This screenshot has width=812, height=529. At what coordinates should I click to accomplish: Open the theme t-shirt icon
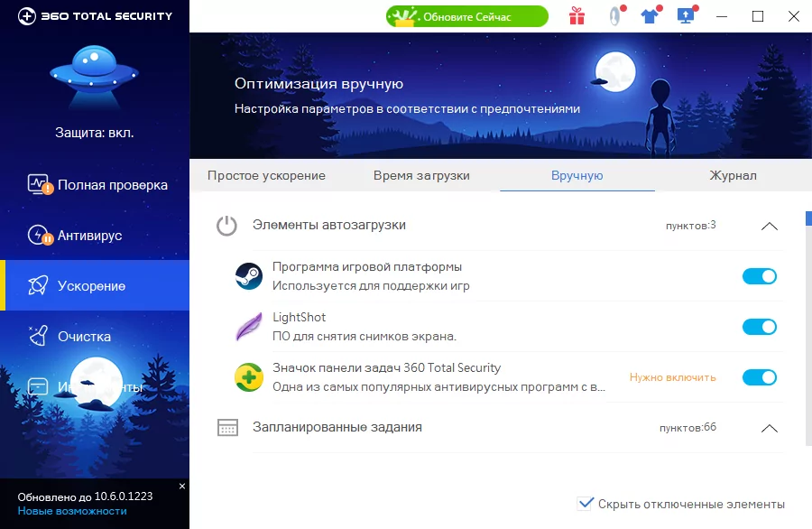[650, 16]
